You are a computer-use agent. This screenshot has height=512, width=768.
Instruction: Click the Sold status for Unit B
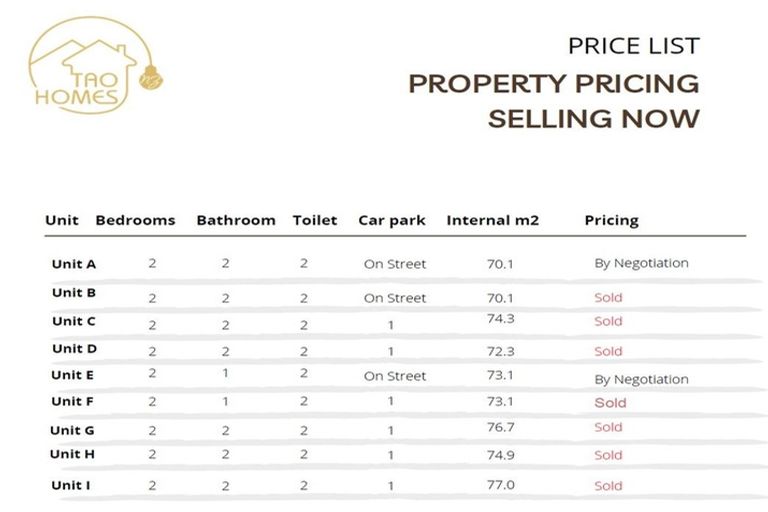608,297
